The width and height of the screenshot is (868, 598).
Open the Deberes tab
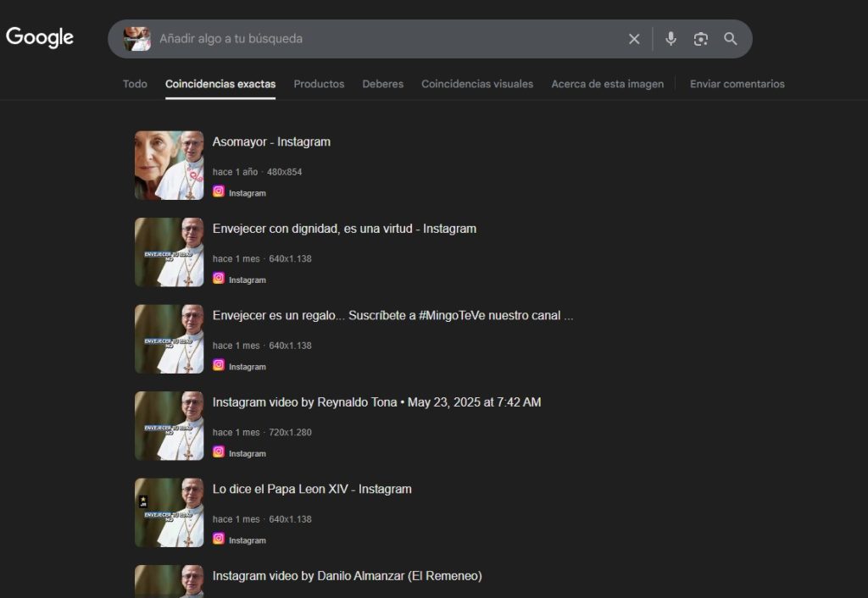(x=382, y=84)
